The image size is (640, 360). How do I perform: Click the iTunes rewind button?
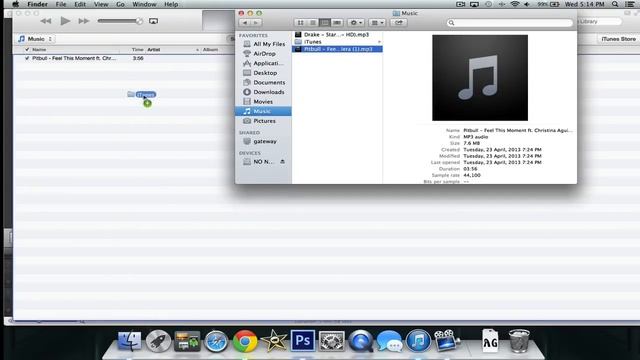click(x=46, y=21)
